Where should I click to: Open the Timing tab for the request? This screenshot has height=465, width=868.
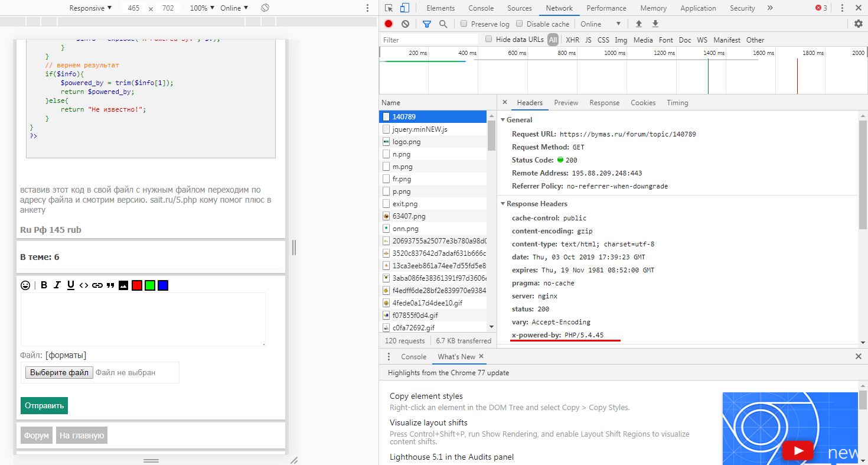(x=677, y=103)
